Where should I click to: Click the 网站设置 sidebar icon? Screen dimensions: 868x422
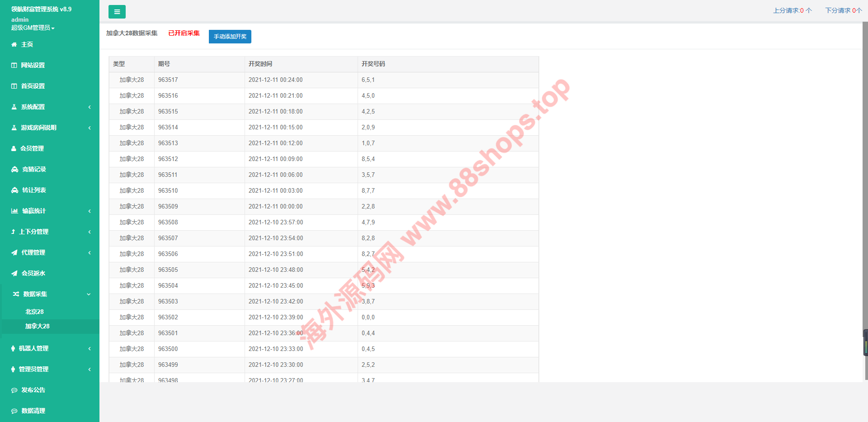tap(14, 65)
